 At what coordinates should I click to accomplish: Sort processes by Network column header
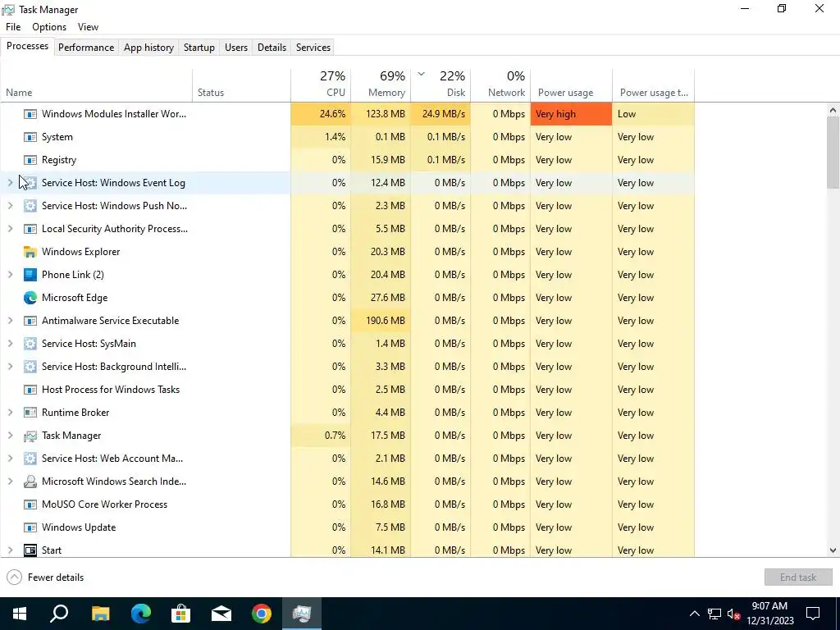click(501, 84)
